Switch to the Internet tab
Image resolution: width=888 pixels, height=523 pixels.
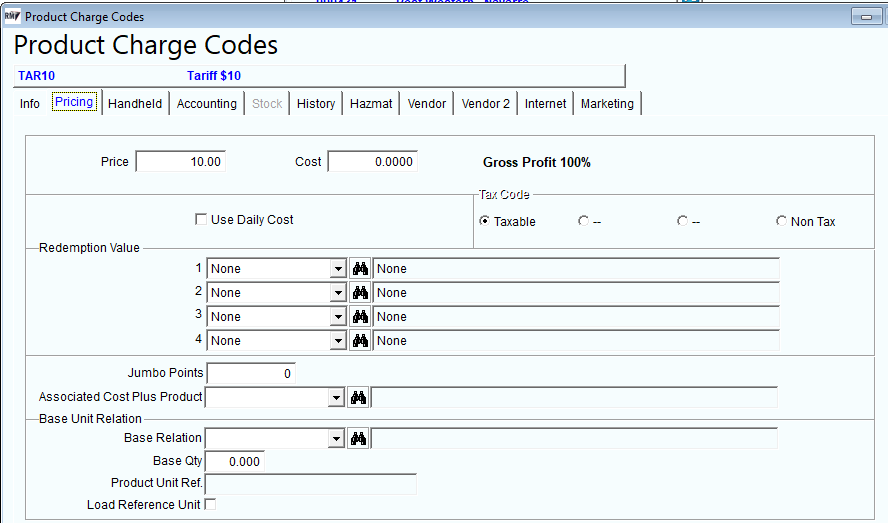(545, 104)
